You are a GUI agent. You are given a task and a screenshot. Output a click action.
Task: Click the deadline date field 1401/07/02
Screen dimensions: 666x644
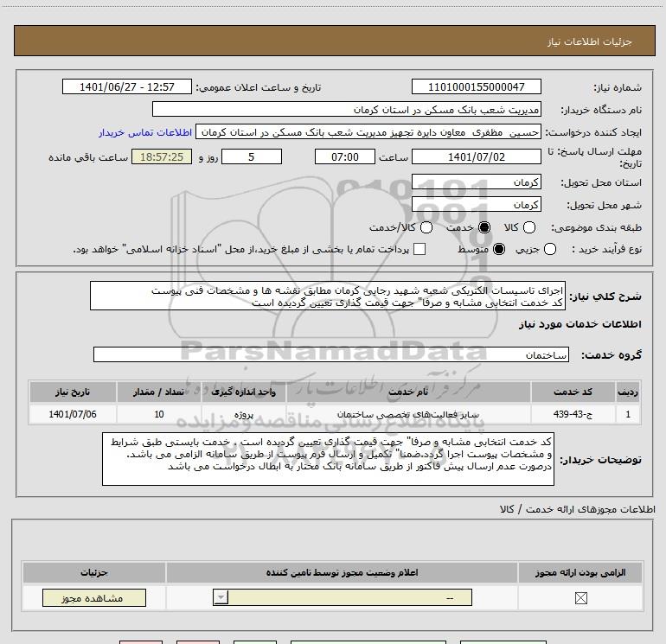tap(476, 156)
